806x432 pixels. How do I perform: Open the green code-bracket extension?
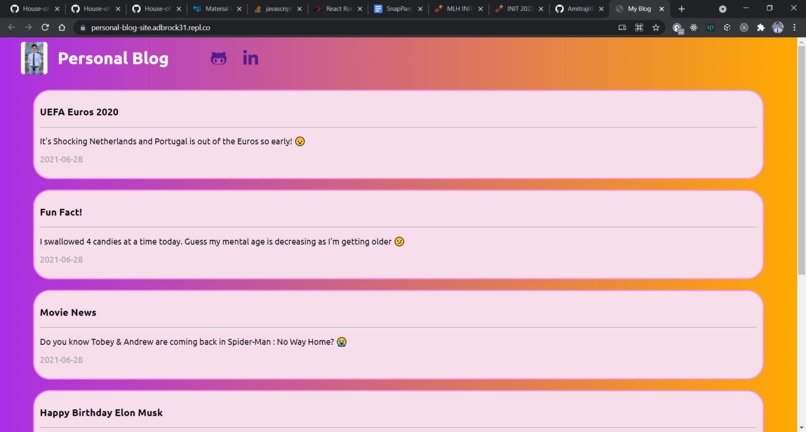coord(710,28)
